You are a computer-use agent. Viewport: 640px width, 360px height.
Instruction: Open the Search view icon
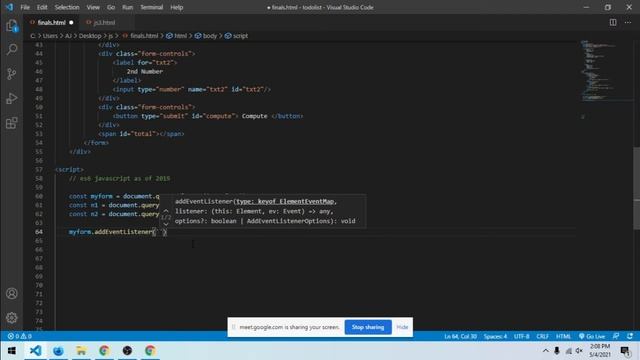click(x=12, y=49)
